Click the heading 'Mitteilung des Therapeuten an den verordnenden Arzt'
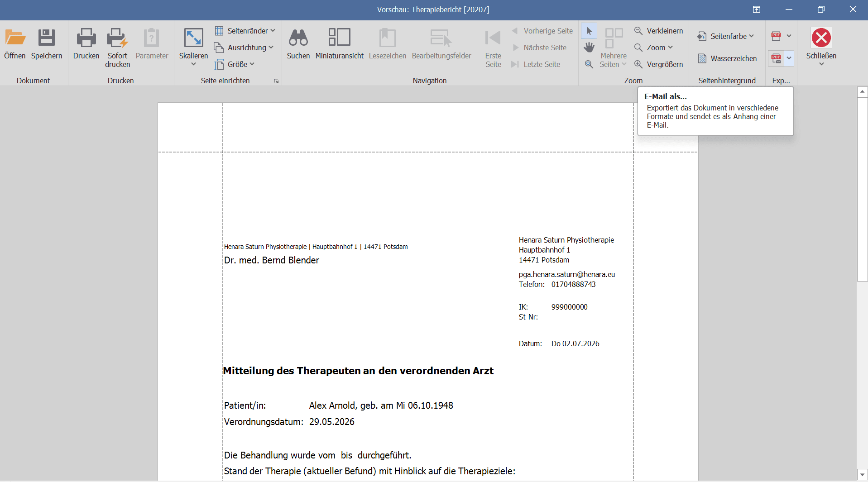 coord(358,371)
